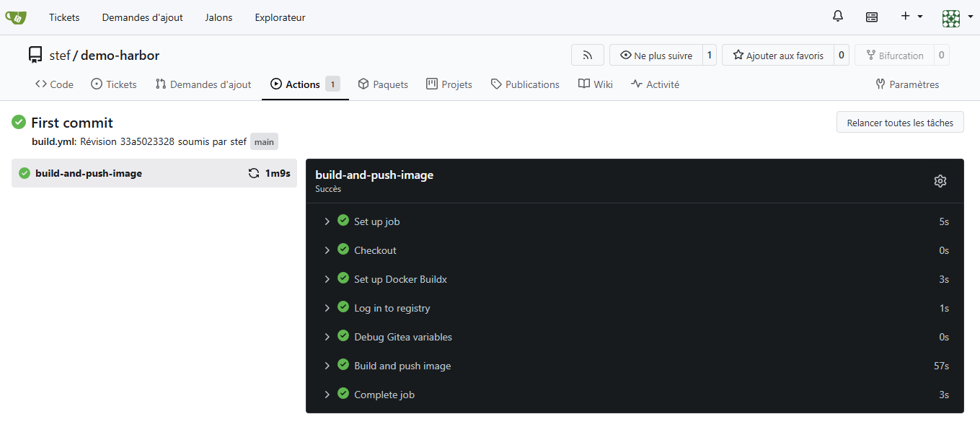Click the repository icon beside stef
This screenshot has width=980, height=440.
pos(35,56)
